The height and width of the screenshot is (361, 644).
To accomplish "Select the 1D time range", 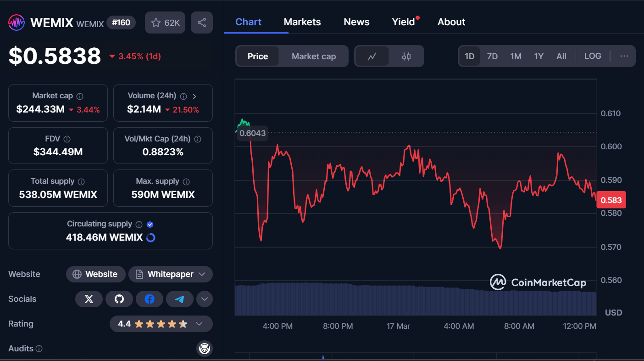I will pos(469,56).
